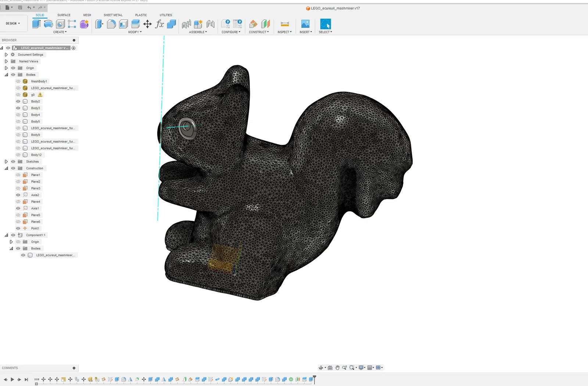Collapse the Component1:1 node

(6, 235)
